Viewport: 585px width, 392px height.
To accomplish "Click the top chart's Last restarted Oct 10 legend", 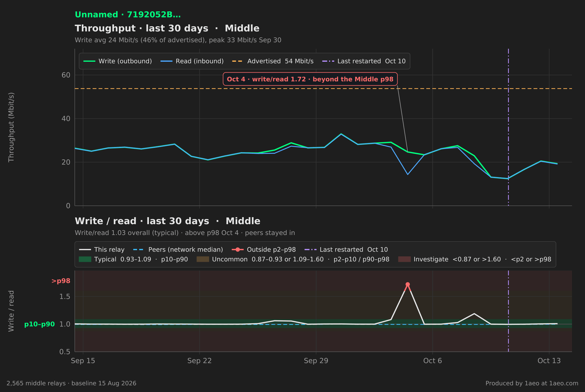I will coord(364,61).
